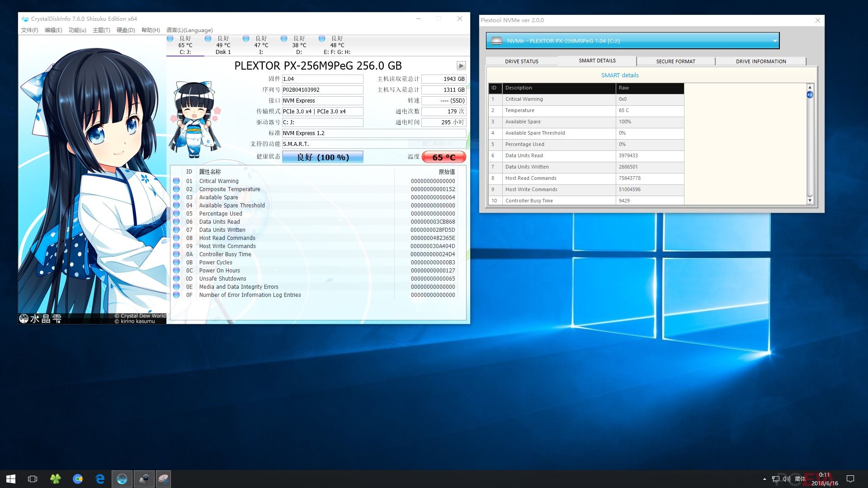The image size is (868, 488).
Task: Select Host Read Commands row in Plextool
Action: coord(586,178)
